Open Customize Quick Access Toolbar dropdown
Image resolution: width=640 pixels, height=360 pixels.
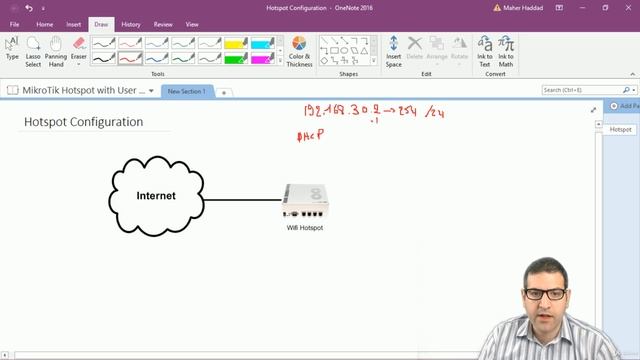click(x=43, y=8)
